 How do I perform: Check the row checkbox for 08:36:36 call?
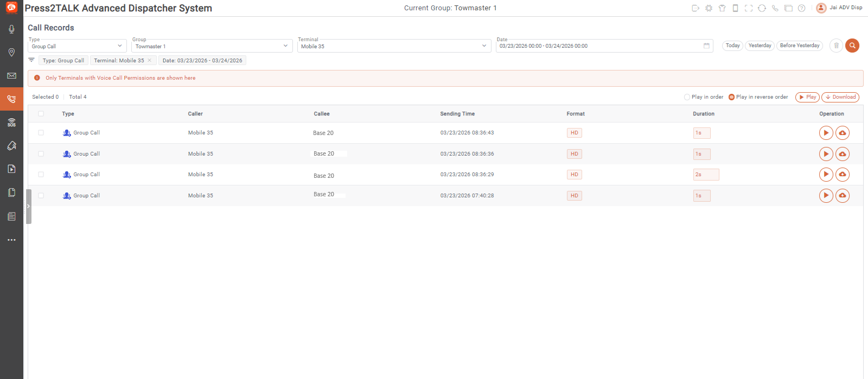(41, 154)
